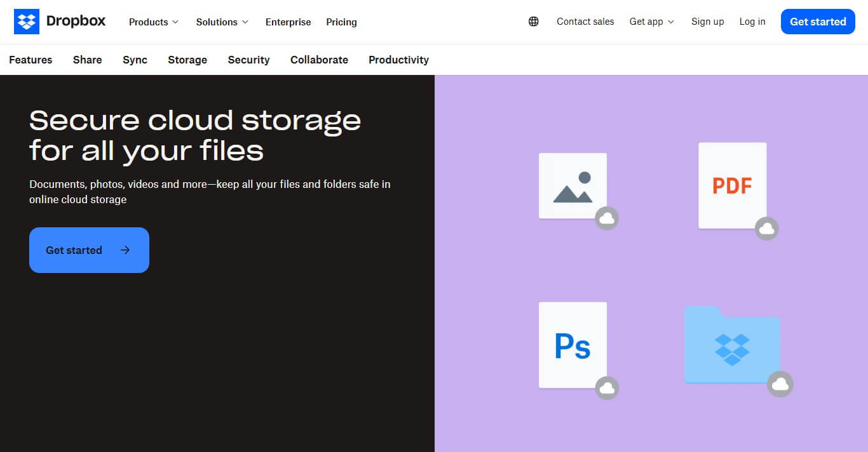Image resolution: width=868 pixels, height=452 pixels.
Task: Select Enterprise from the top menu
Action: [288, 22]
